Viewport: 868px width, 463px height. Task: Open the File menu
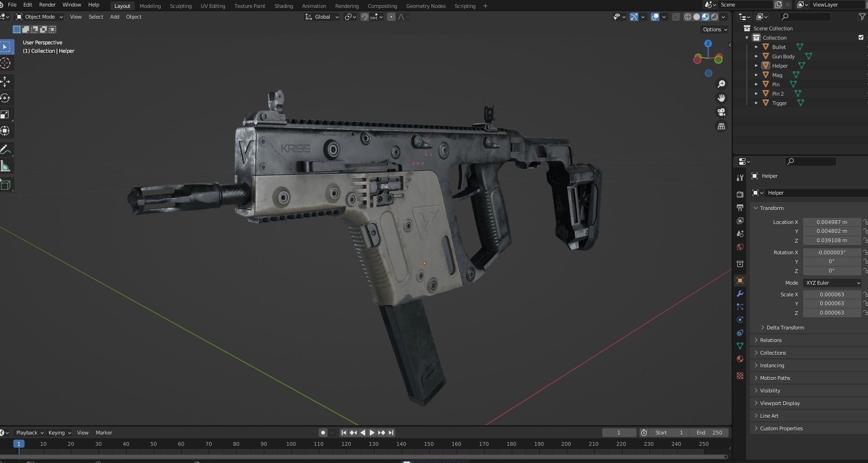tap(12, 5)
